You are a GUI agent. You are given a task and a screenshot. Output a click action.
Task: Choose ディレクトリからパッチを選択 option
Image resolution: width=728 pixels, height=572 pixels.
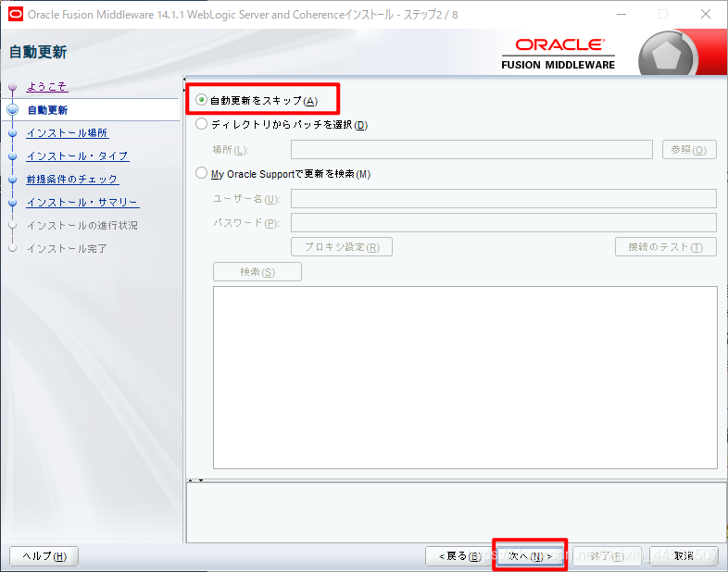click(201, 124)
